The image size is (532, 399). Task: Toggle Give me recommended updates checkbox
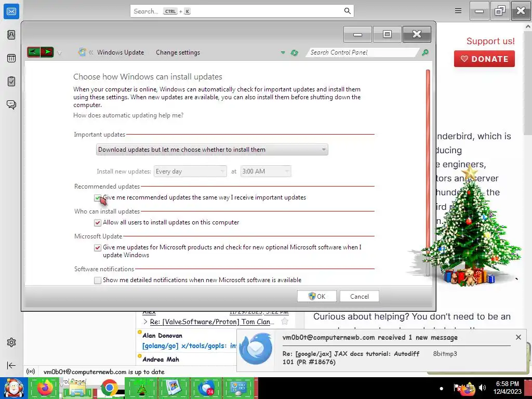click(x=97, y=198)
